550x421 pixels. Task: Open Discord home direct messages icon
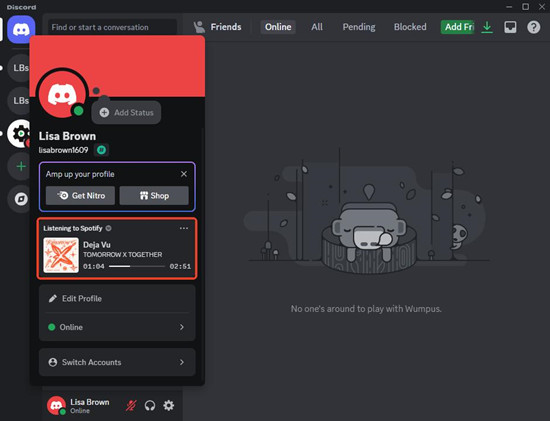point(21,29)
